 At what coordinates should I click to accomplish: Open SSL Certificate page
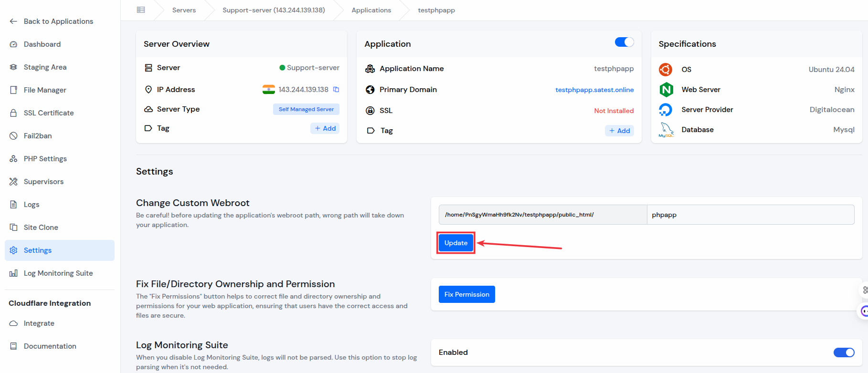tap(60, 113)
